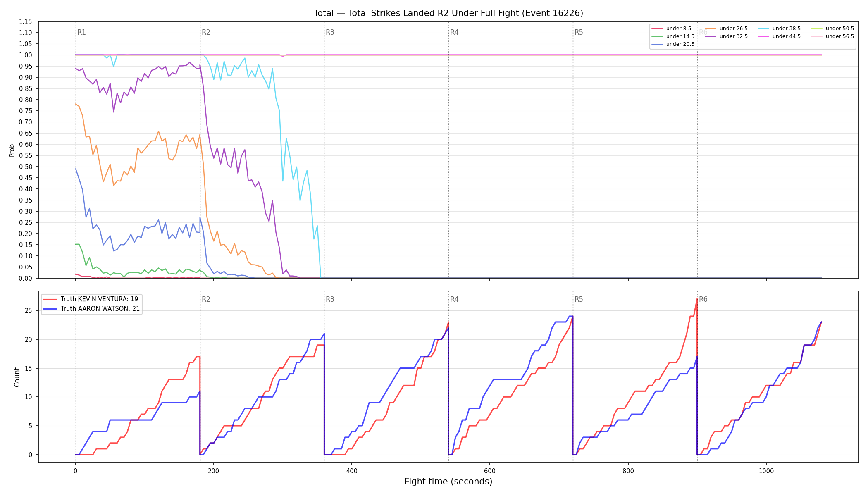The height and width of the screenshot is (496, 868).
Task: Click the chart title mentioning Event 16226
Action: point(448,13)
